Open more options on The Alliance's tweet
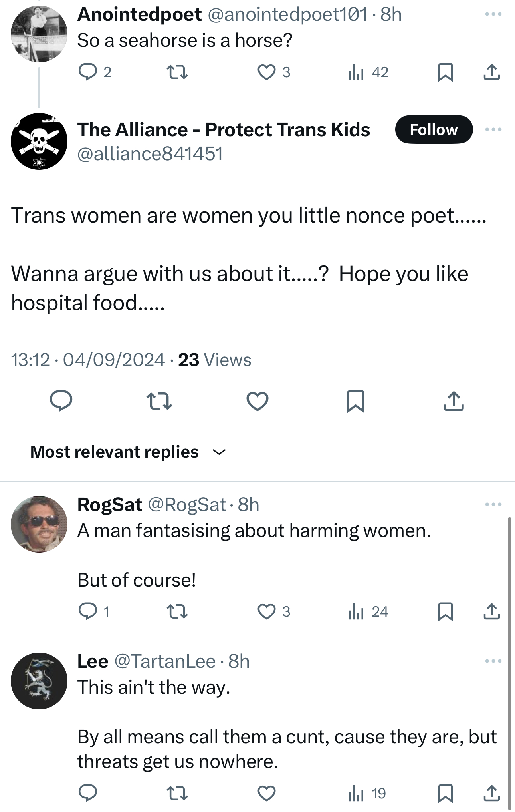This screenshot has height=812, width=515. (x=493, y=129)
